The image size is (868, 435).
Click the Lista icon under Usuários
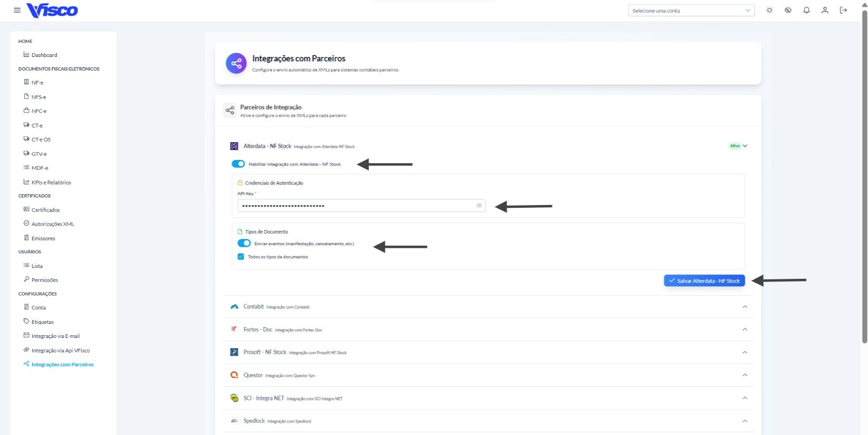26,265
